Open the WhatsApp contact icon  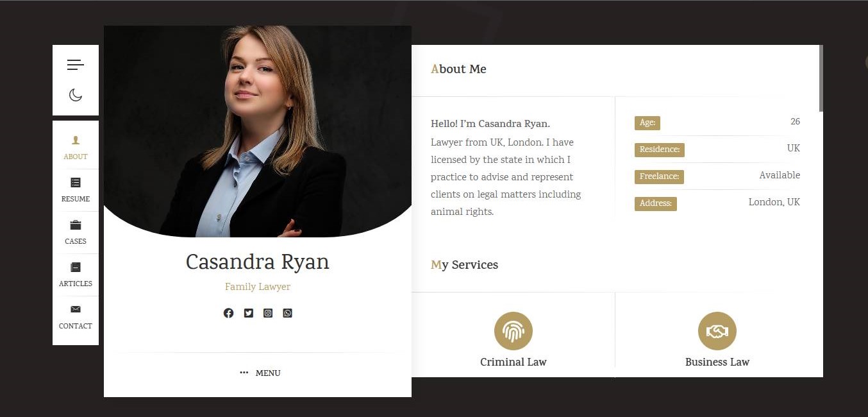click(x=287, y=313)
